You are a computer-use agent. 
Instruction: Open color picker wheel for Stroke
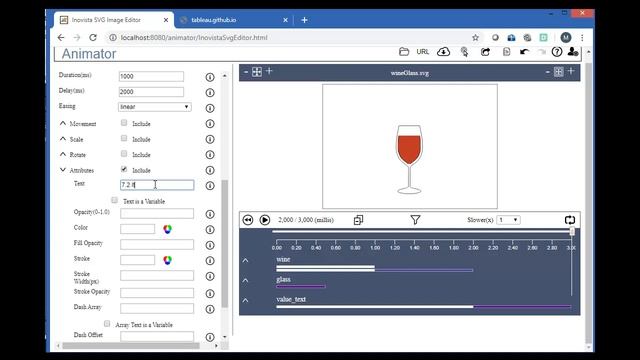(x=167, y=260)
